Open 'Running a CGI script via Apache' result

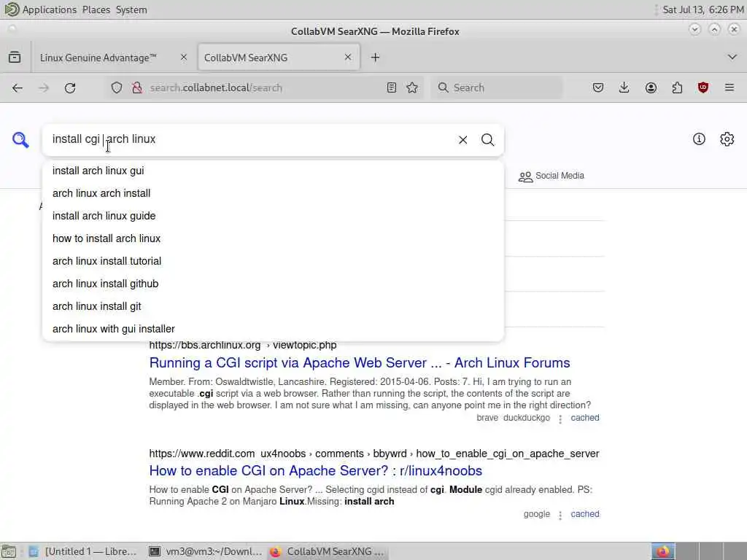359,363
